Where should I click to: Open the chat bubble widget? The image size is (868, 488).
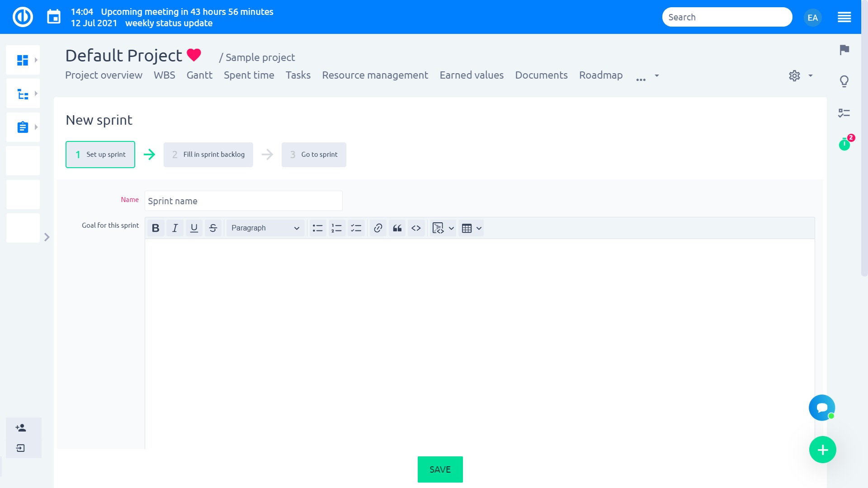point(822,408)
